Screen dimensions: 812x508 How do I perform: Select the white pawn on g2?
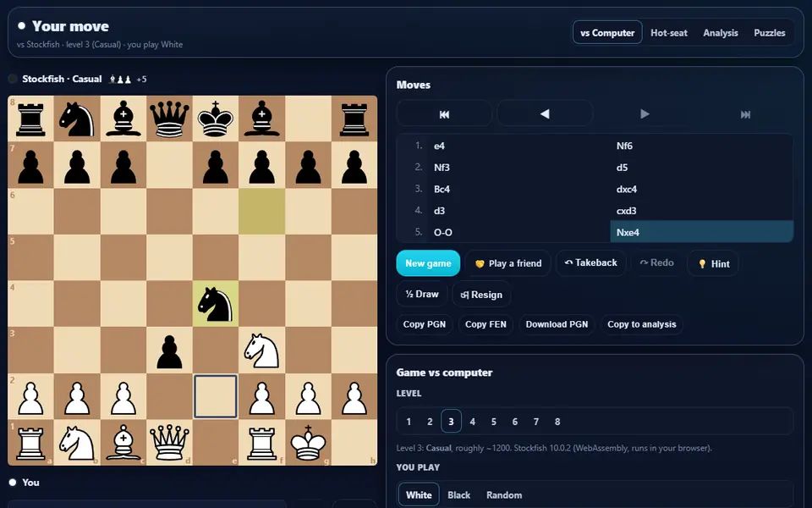tap(308, 396)
